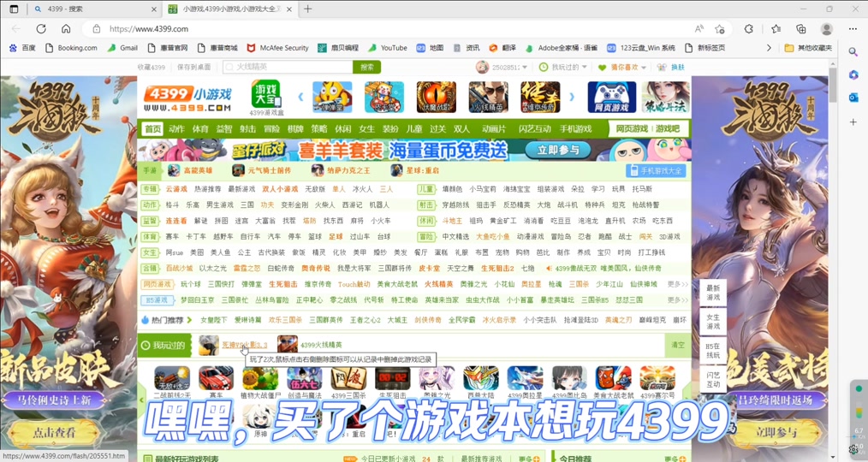Open the YouTube bookmark
The height and width of the screenshot is (462, 868).
click(x=388, y=48)
